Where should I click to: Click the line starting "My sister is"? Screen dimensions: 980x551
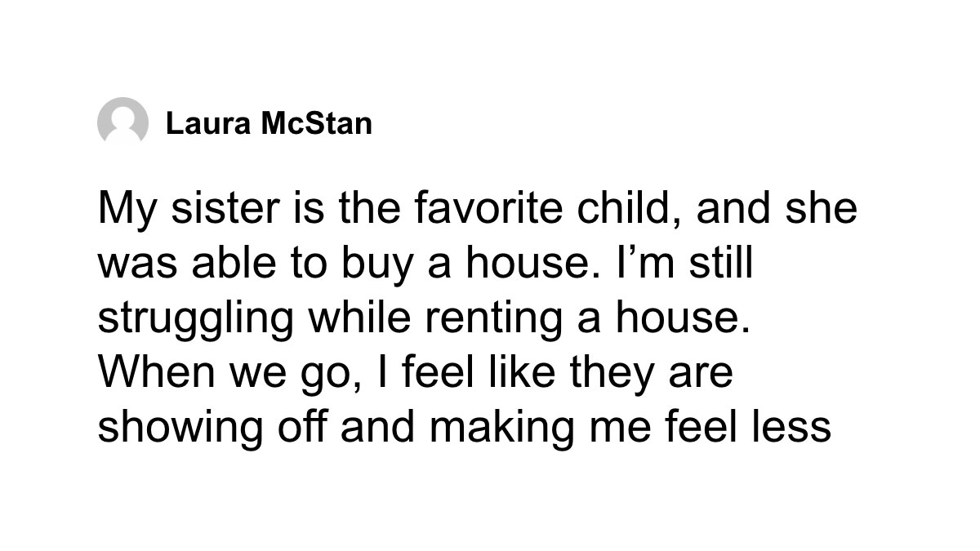pos(478,209)
